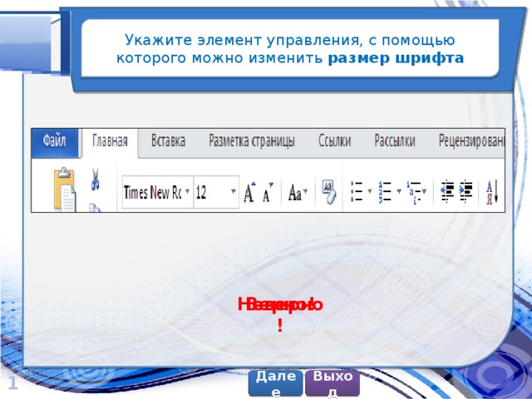Click the Shrink Font icon
Screen dimensions: 532x399
pyautogui.click(x=268, y=192)
